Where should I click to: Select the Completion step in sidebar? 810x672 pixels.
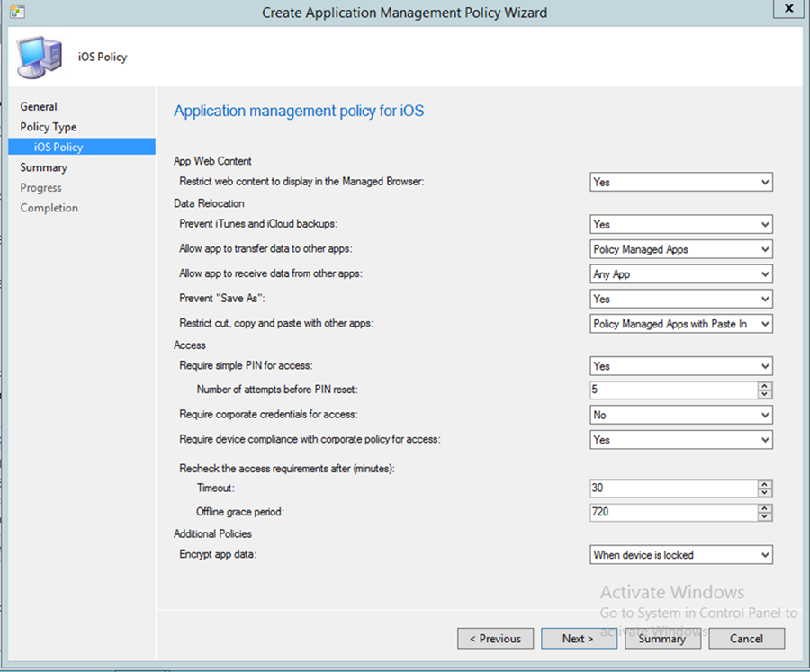click(x=49, y=208)
